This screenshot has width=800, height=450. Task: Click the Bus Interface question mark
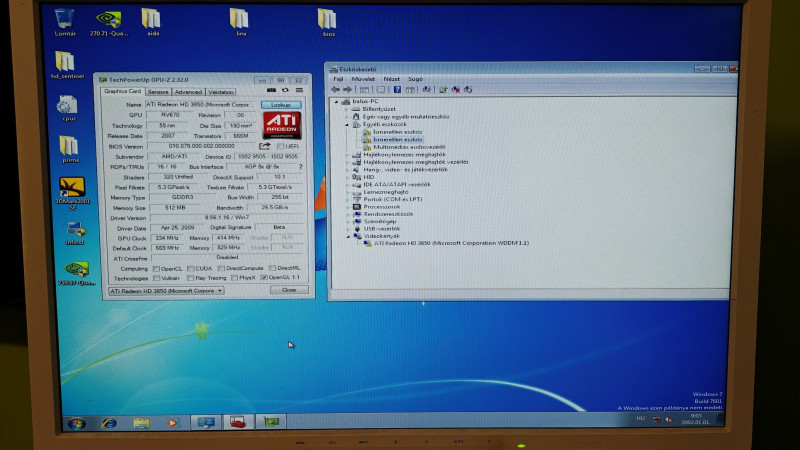point(300,167)
